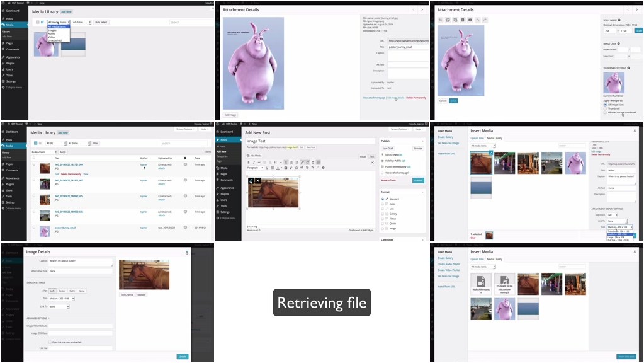
Task: Open Upload Files tab in horse-selected Insert Media
Action: coord(477,138)
